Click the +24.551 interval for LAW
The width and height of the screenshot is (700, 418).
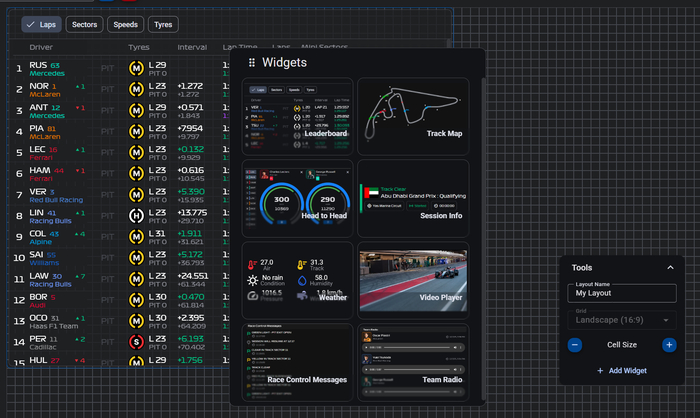[x=193, y=276]
